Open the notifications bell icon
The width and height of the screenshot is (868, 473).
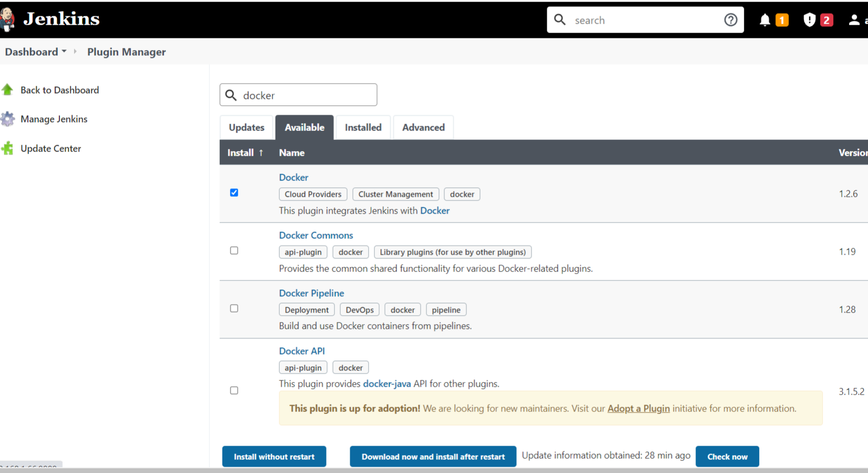pyautogui.click(x=764, y=20)
